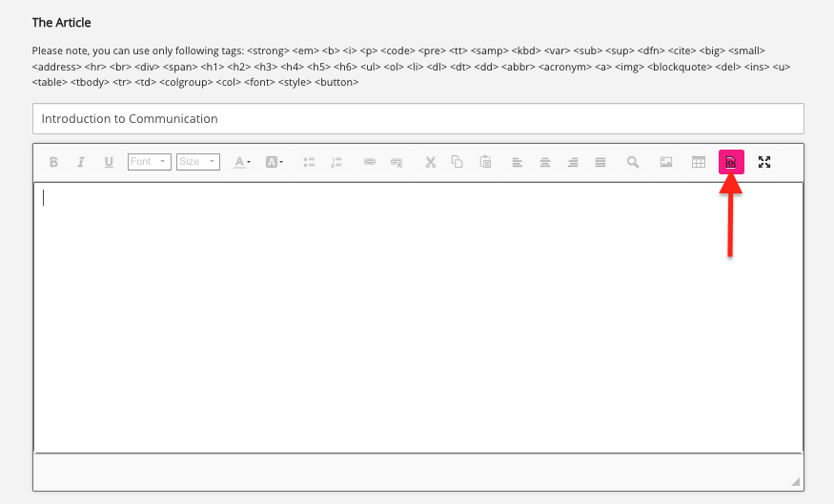The image size is (834, 504).
Task: Insert a bulleted list
Action: 309,162
